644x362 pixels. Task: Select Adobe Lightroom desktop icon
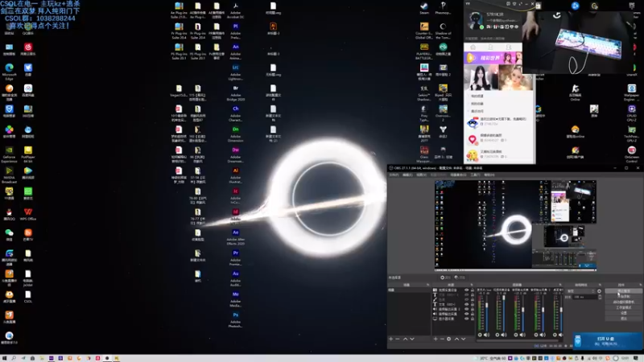click(235, 72)
